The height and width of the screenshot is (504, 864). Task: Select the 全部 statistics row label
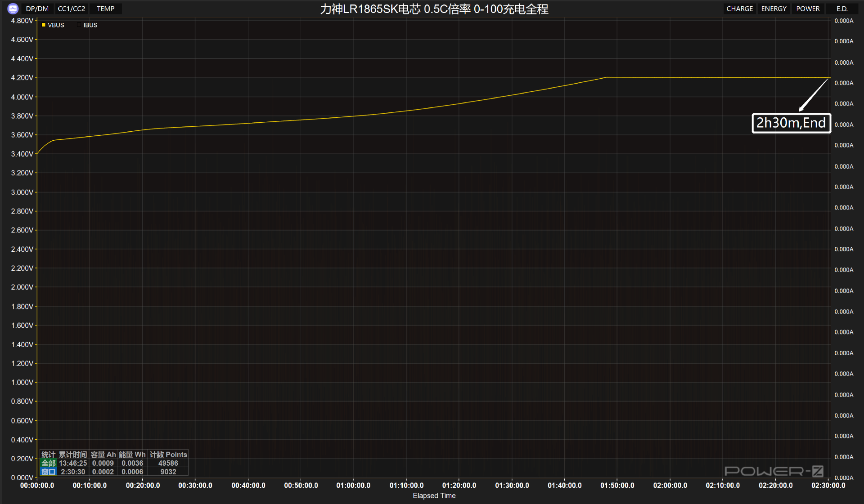point(49,463)
